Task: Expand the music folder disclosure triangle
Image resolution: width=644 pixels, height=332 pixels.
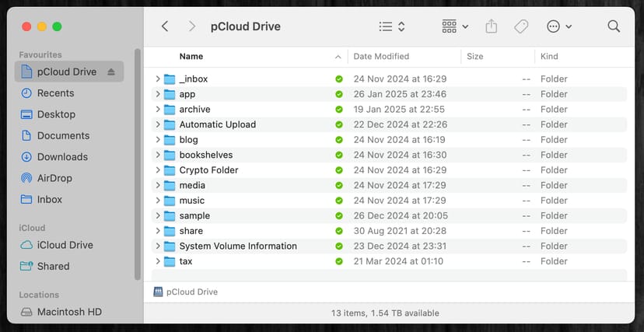Action: 157,201
